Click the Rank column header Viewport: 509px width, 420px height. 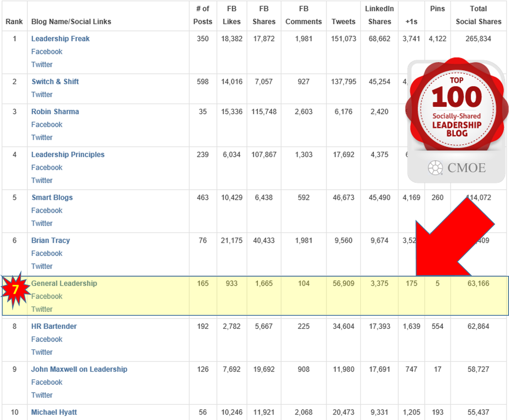14,22
